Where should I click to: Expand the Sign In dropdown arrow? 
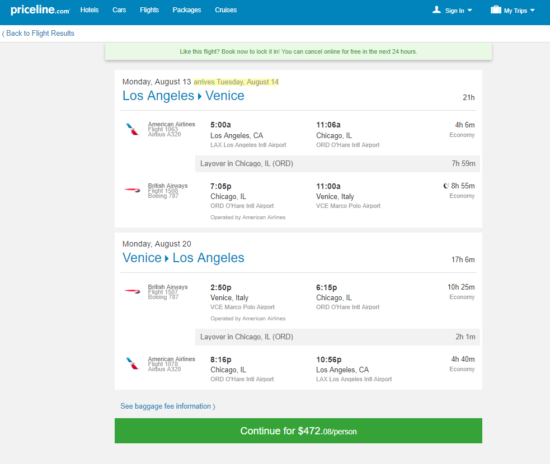click(470, 11)
